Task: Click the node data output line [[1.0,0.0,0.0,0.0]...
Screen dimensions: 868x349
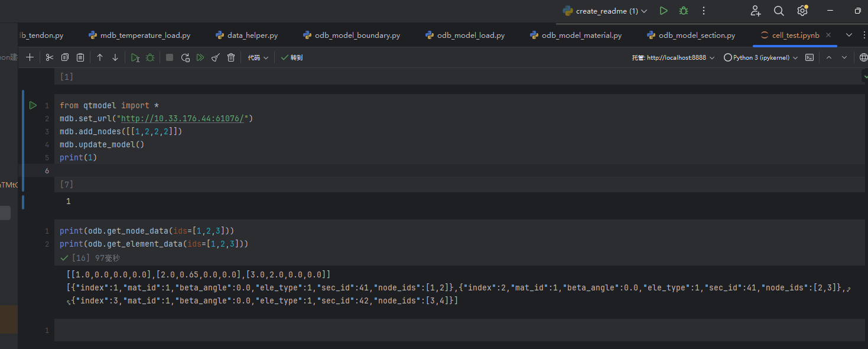Action: pyautogui.click(x=199, y=274)
